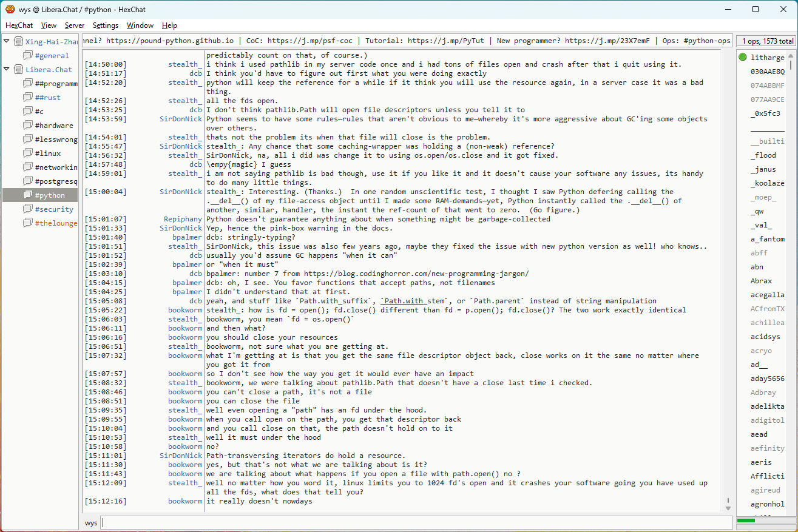
Task: Focus the message input box
Action: coord(417,523)
